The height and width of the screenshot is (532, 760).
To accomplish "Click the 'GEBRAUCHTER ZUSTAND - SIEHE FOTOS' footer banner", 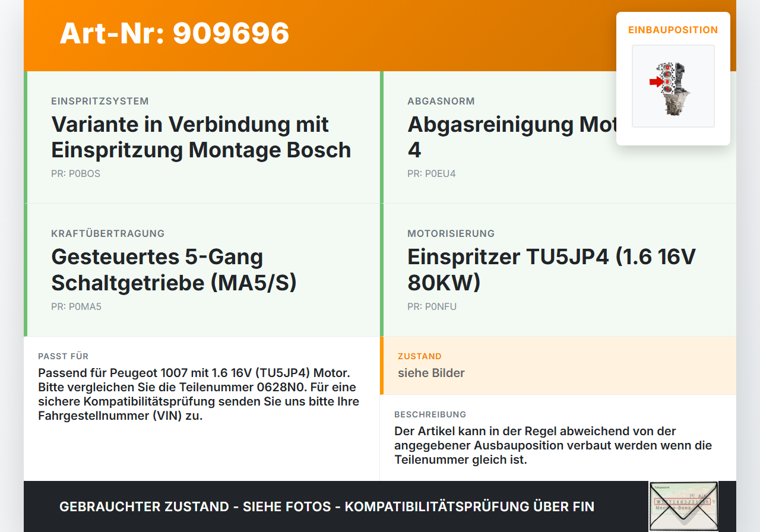I will pyautogui.click(x=327, y=506).
